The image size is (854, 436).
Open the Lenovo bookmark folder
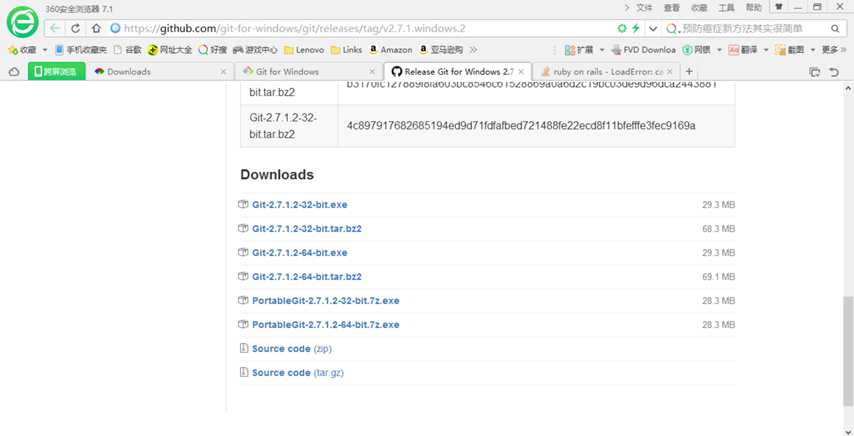tap(304, 50)
